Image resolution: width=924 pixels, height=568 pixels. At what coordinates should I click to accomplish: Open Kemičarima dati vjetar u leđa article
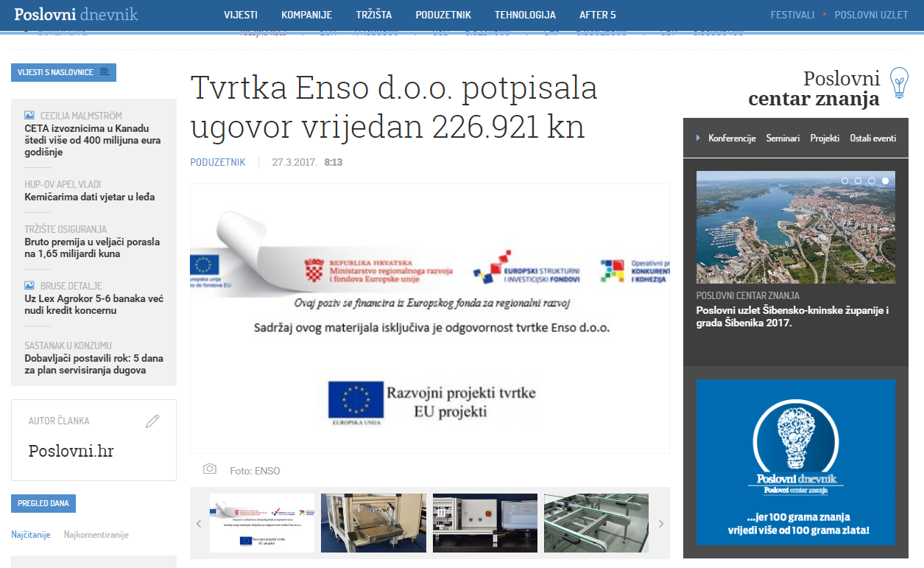click(x=89, y=197)
